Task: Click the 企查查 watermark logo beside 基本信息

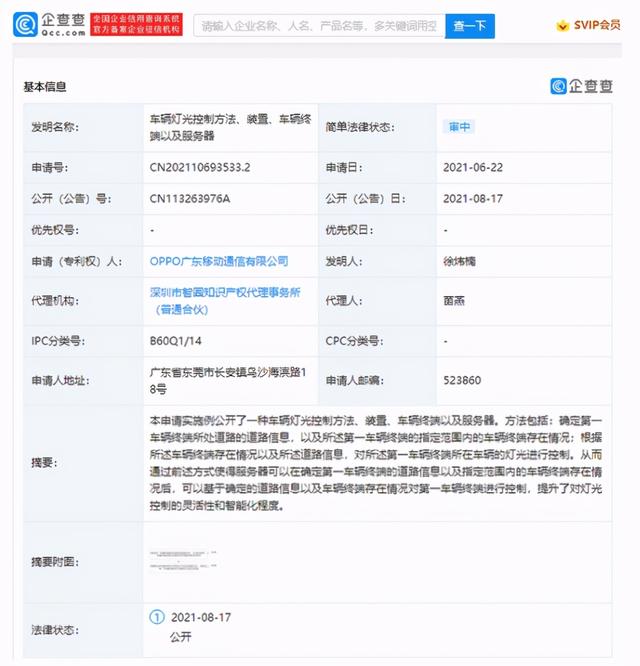Action: 581,86
